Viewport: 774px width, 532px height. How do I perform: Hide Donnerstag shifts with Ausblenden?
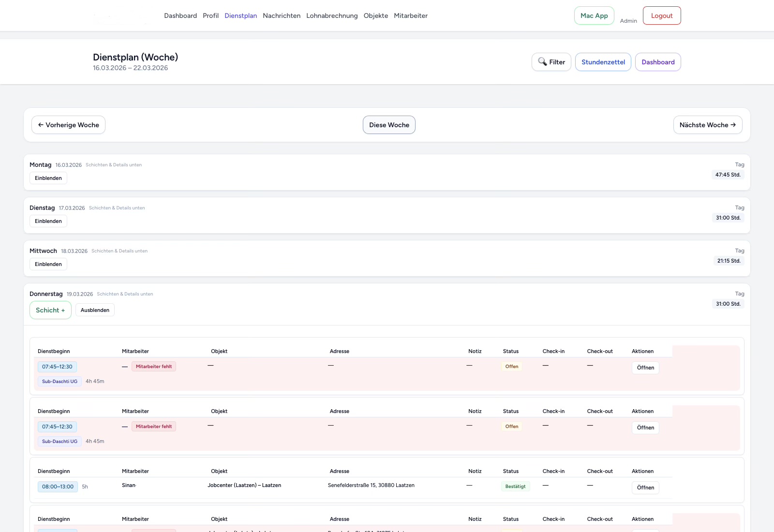(x=95, y=310)
